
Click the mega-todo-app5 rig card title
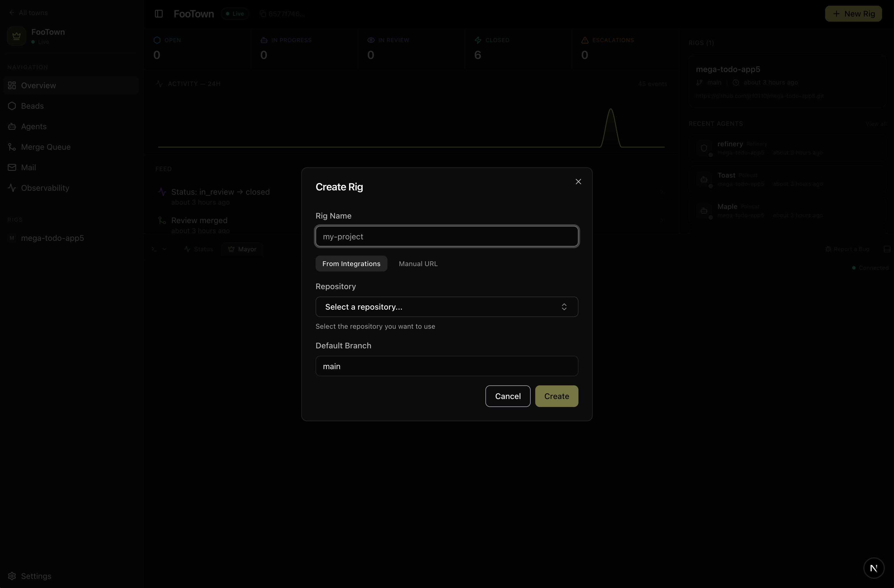point(728,69)
